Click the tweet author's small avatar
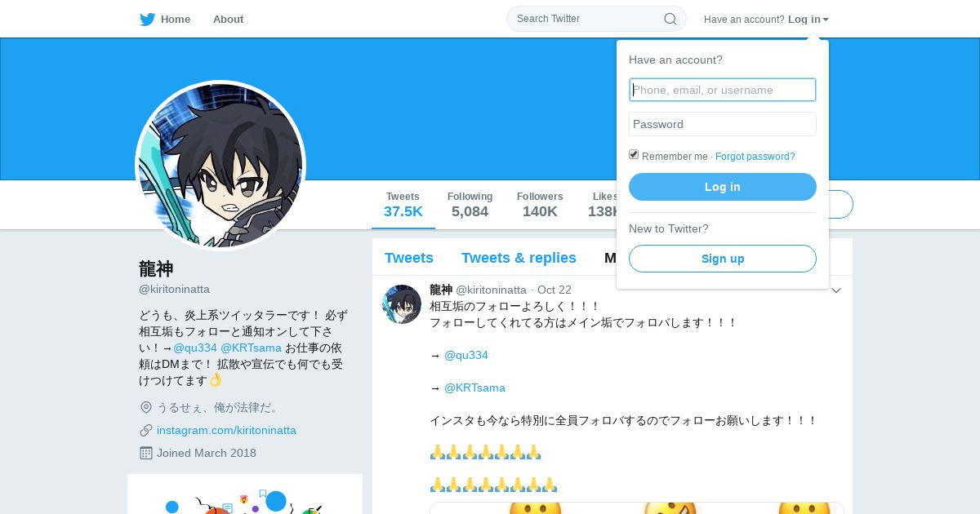980x514 pixels. (402, 304)
